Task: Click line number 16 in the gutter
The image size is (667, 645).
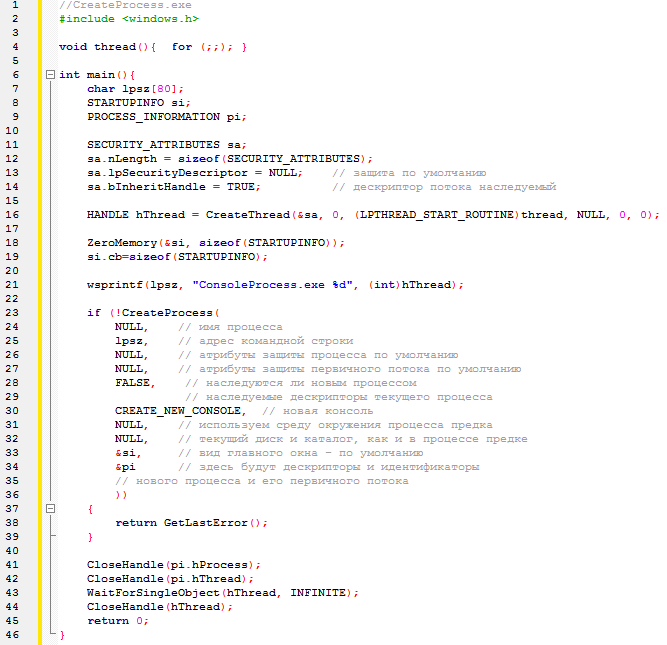Action: [x=14, y=215]
